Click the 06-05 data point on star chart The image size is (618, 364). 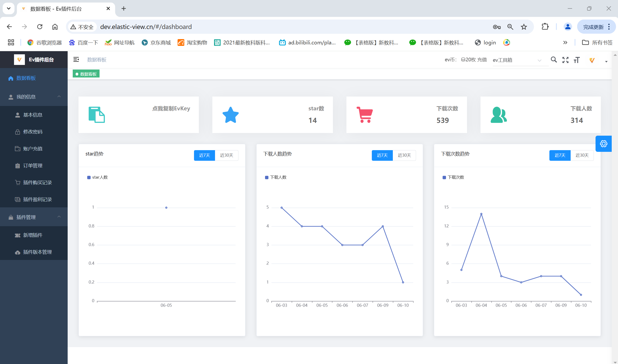point(166,208)
